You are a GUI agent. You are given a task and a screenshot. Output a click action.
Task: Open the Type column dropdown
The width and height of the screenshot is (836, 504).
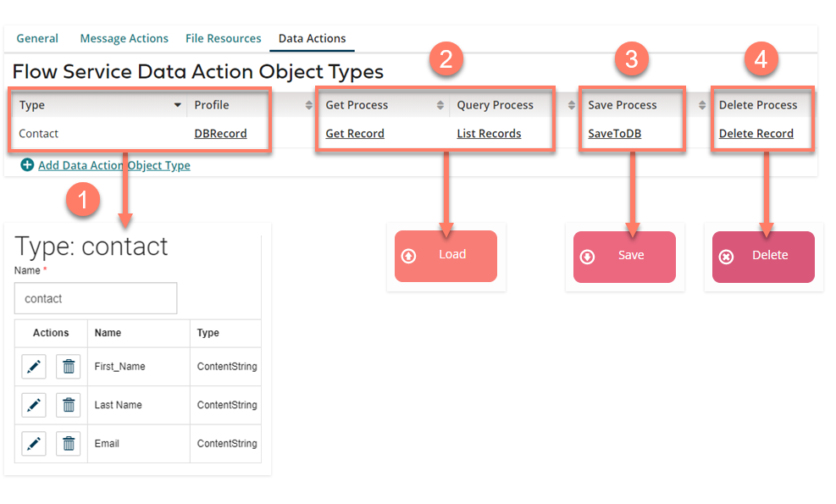(x=178, y=105)
